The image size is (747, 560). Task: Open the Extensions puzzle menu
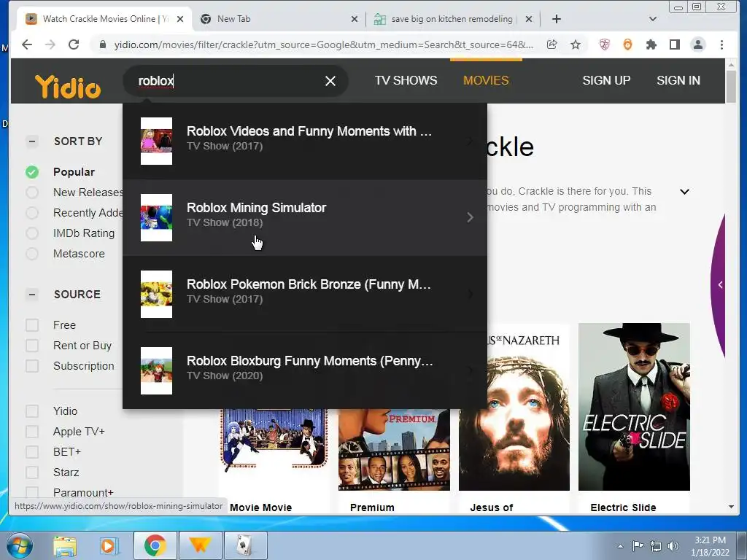tap(651, 44)
